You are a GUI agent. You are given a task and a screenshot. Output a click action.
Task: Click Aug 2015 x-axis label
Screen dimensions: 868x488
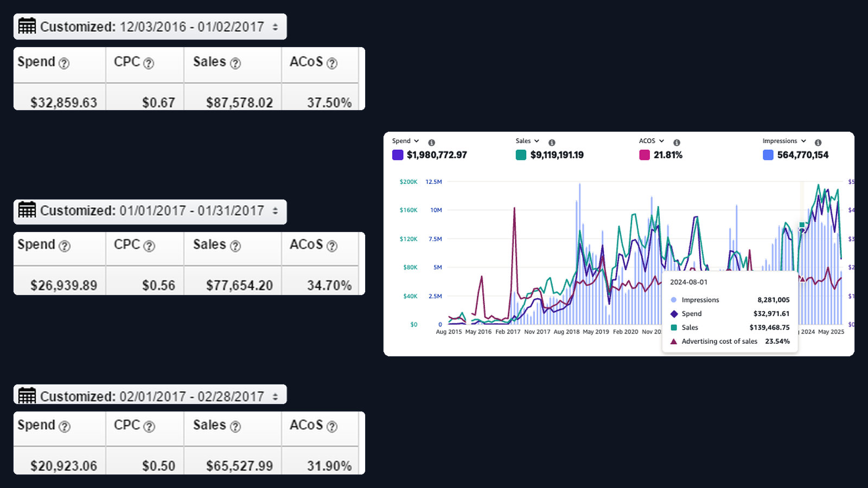449,332
